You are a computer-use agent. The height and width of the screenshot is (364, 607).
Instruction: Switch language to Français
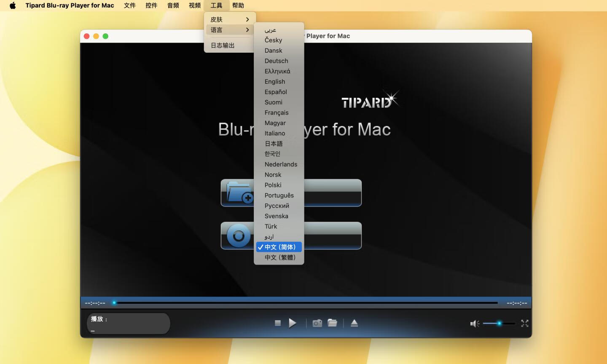(279, 112)
